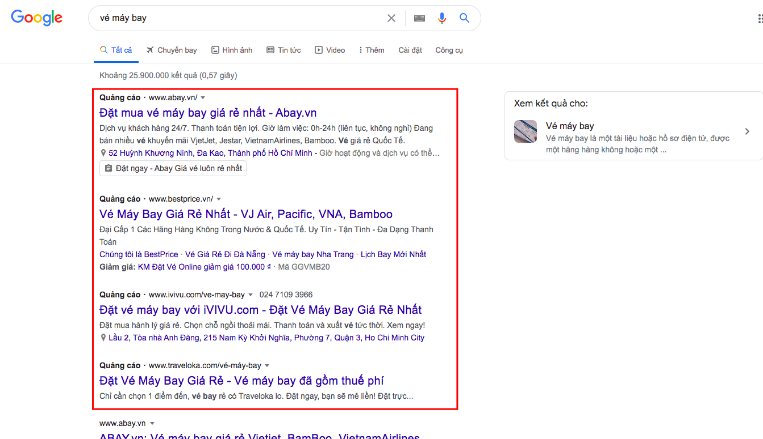The width and height of the screenshot is (763, 439).
Task: Click the map pin icon beside Abay address
Action: 103,153
